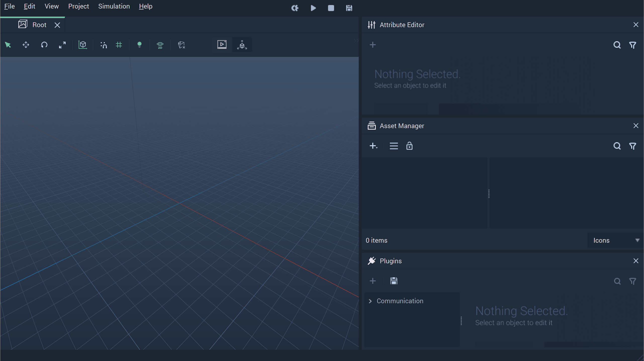Close the Attribute Editor panel

(x=636, y=25)
